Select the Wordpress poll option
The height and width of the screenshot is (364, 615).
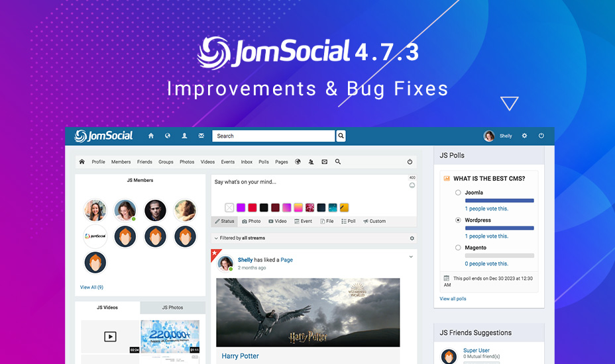point(458,220)
